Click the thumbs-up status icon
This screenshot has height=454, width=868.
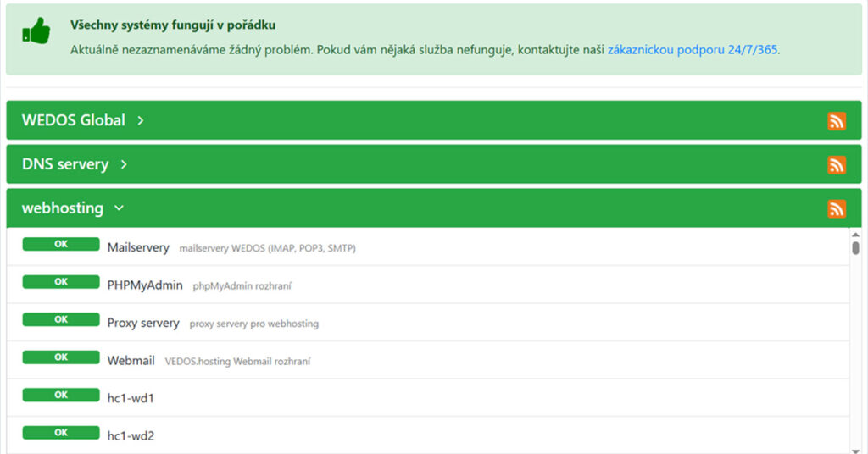click(x=36, y=31)
